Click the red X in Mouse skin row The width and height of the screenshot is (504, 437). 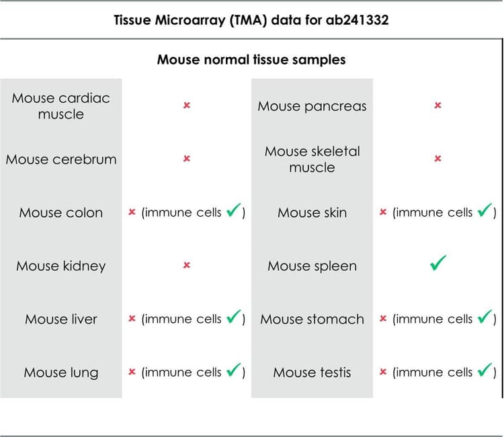click(383, 212)
